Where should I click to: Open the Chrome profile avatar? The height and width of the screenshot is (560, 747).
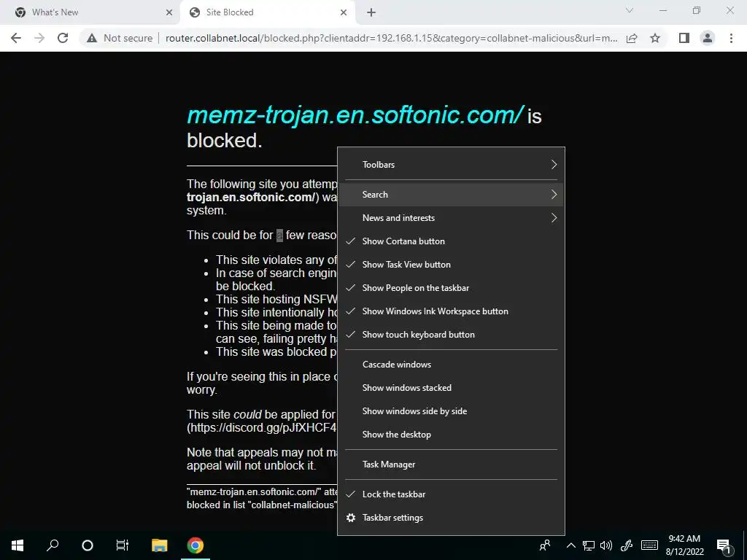point(708,38)
